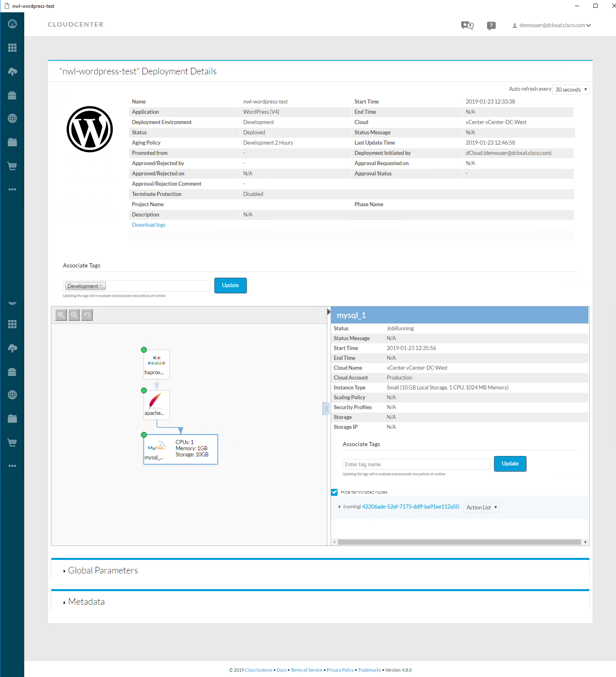
Task: Click the mysql_1 panel header
Action: click(460, 315)
